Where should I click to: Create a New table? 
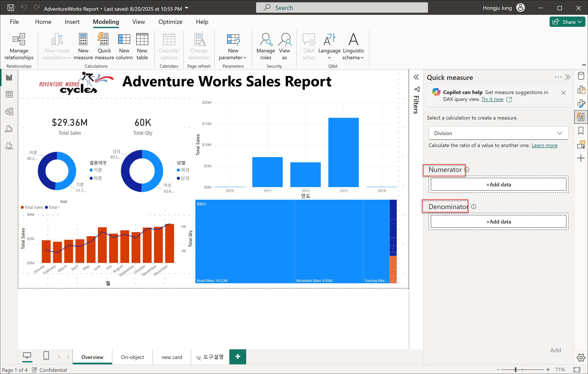point(142,47)
